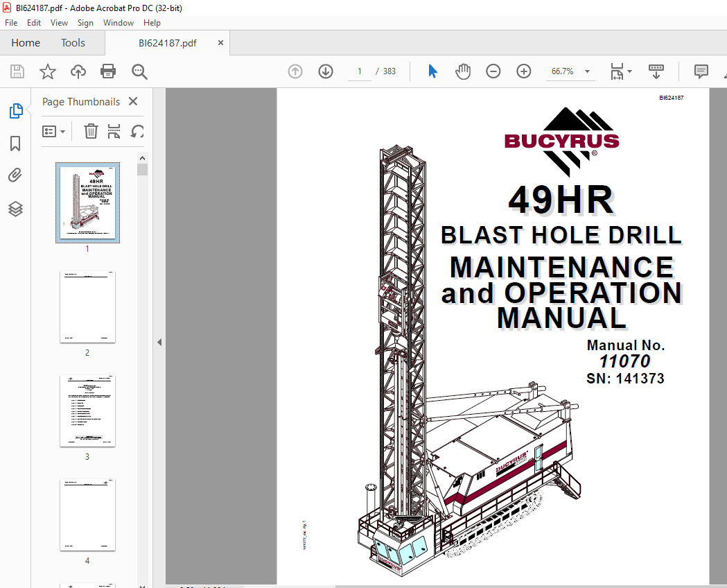Screen dimensions: 727x588
Task: Select page 2 thumbnail
Action: point(87,307)
